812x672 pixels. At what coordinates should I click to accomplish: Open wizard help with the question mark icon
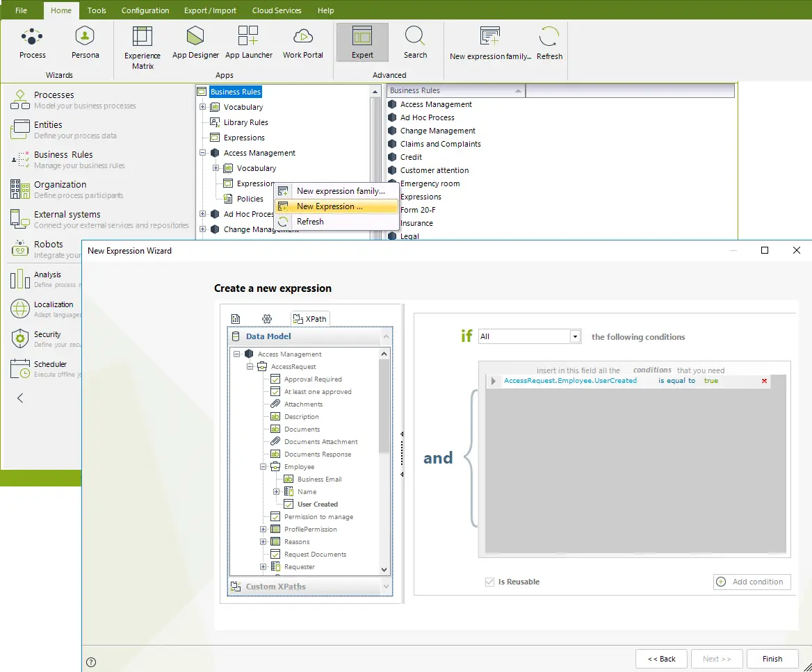point(91,662)
